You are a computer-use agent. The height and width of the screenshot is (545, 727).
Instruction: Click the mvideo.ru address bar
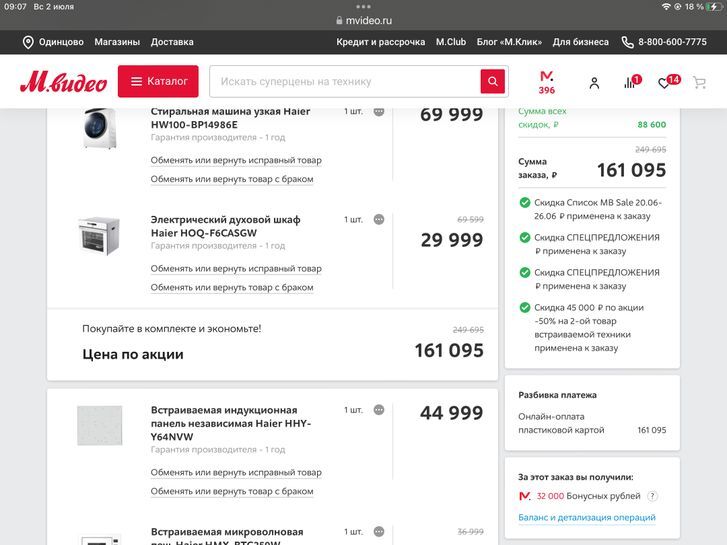tap(364, 20)
